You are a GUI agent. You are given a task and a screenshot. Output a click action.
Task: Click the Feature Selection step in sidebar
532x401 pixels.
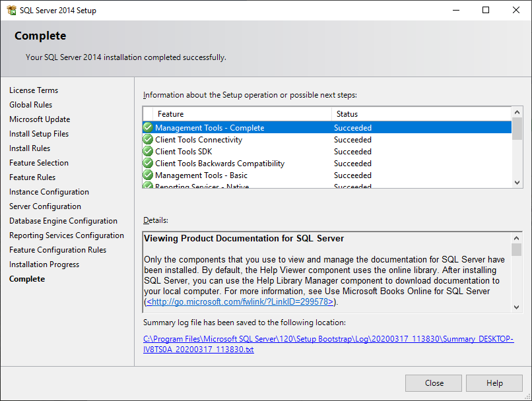click(x=39, y=163)
